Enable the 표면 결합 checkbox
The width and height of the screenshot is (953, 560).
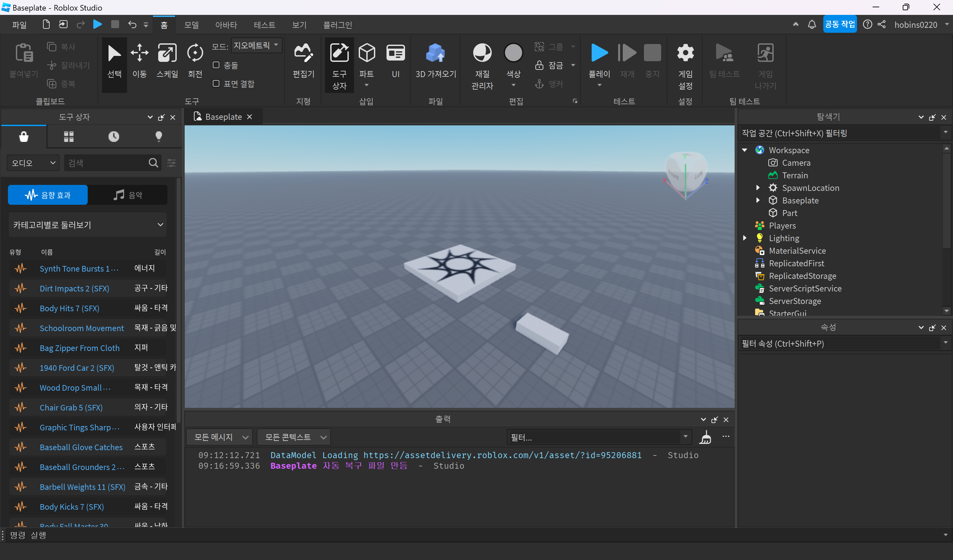216,83
